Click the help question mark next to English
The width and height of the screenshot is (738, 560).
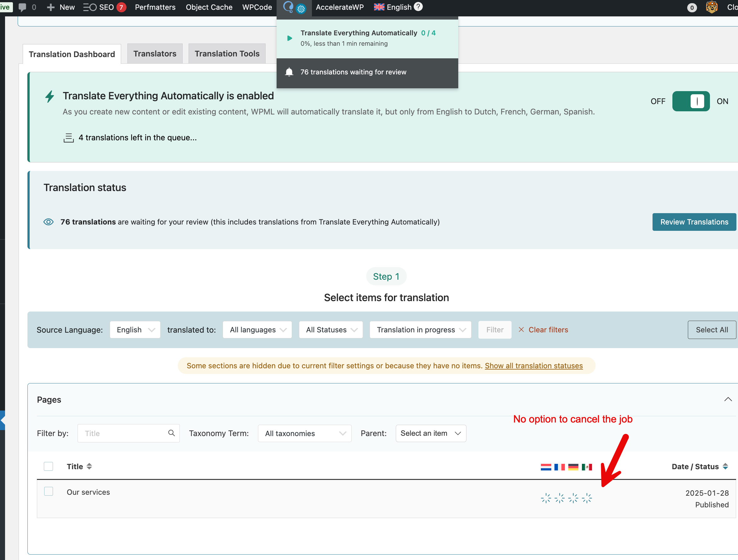[x=418, y=7]
